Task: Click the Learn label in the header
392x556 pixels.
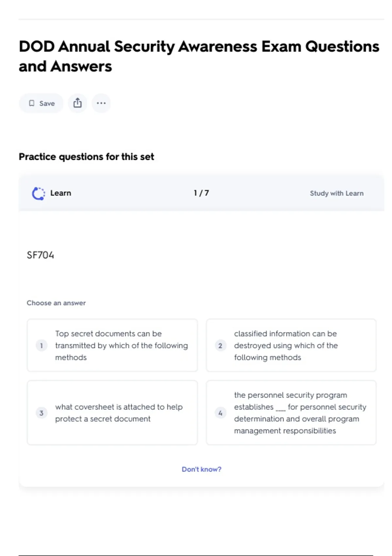Action: (60, 193)
